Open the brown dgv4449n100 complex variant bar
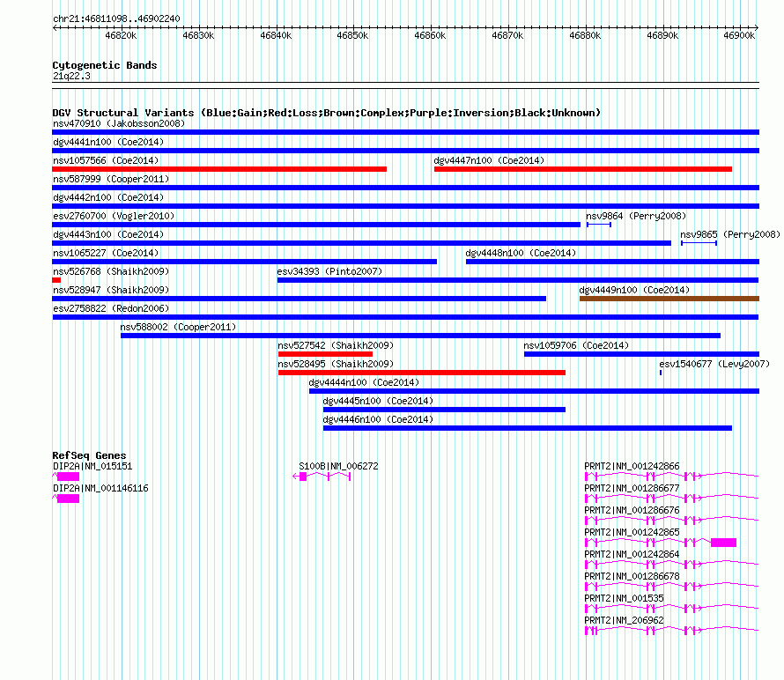Image resolution: width=784 pixels, height=680 pixels. point(669,299)
